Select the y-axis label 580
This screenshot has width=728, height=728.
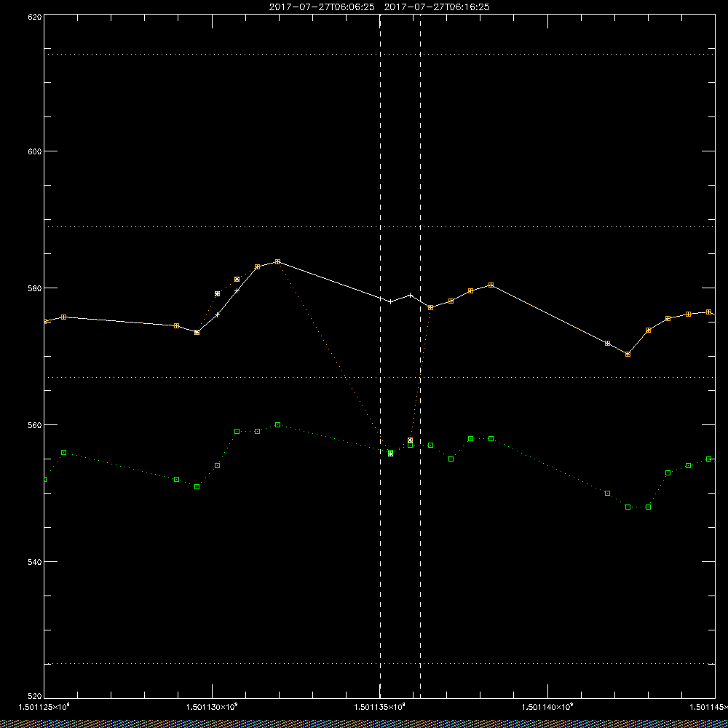(35, 288)
